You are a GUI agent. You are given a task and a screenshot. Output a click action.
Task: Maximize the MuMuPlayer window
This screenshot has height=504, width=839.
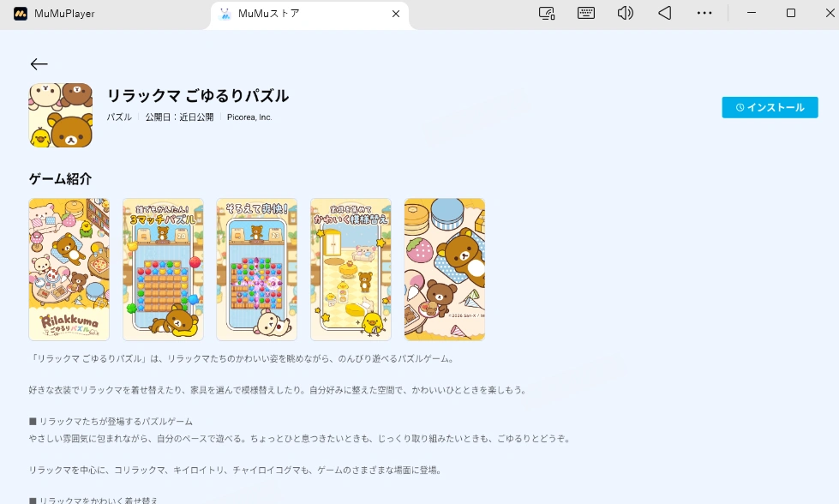pyautogui.click(x=791, y=13)
